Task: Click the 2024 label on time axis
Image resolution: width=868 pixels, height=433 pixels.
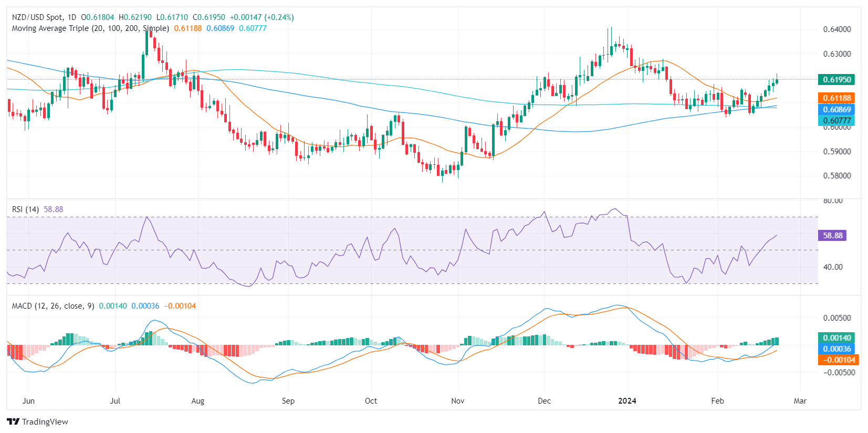Action: tap(627, 401)
